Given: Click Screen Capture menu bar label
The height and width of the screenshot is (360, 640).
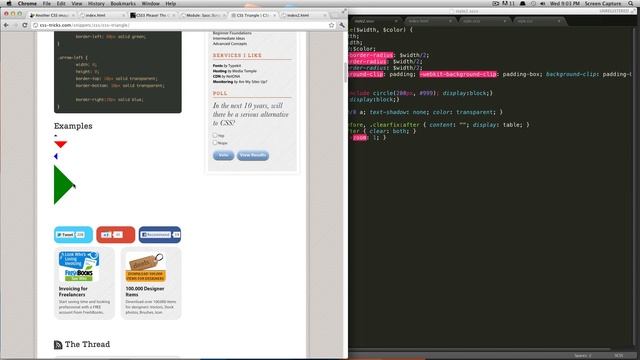Looking at the screenshot, I should pyautogui.click(x=603, y=3).
